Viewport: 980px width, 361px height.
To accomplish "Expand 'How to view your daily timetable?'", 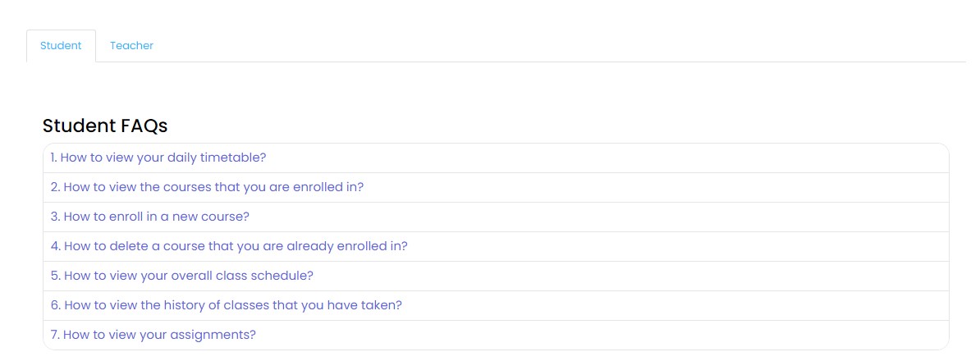I will coord(158,158).
